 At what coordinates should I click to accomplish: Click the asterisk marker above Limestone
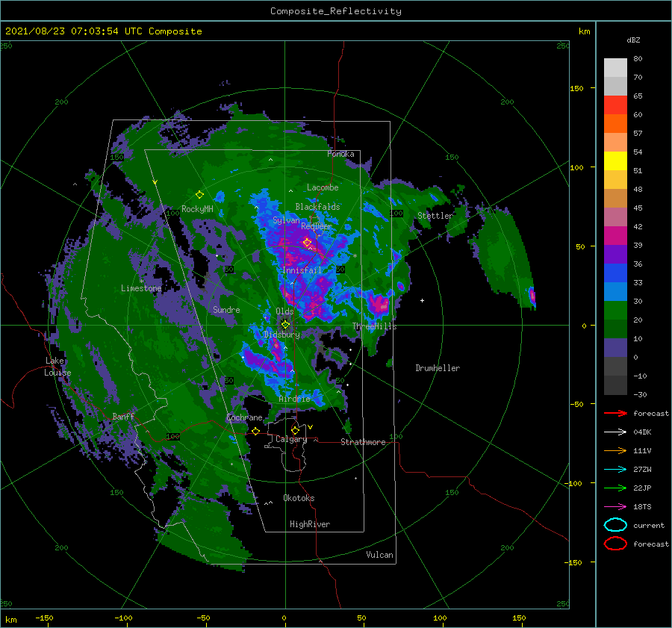141,282
